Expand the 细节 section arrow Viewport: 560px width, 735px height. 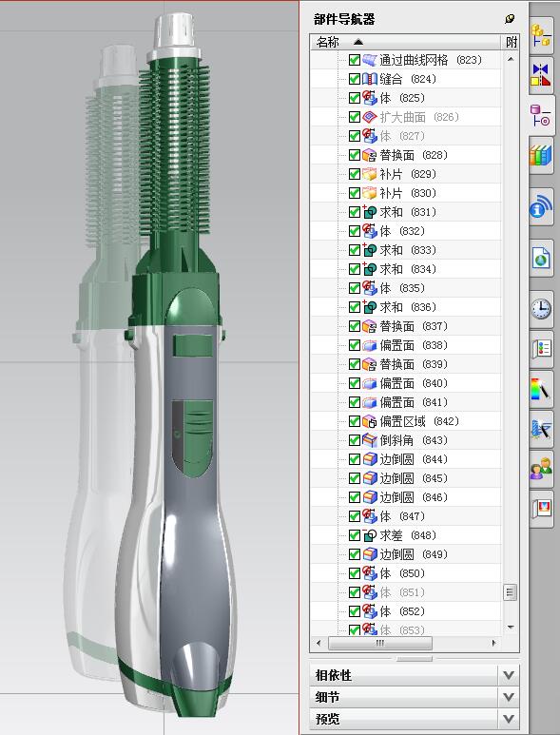click(x=509, y=697)
